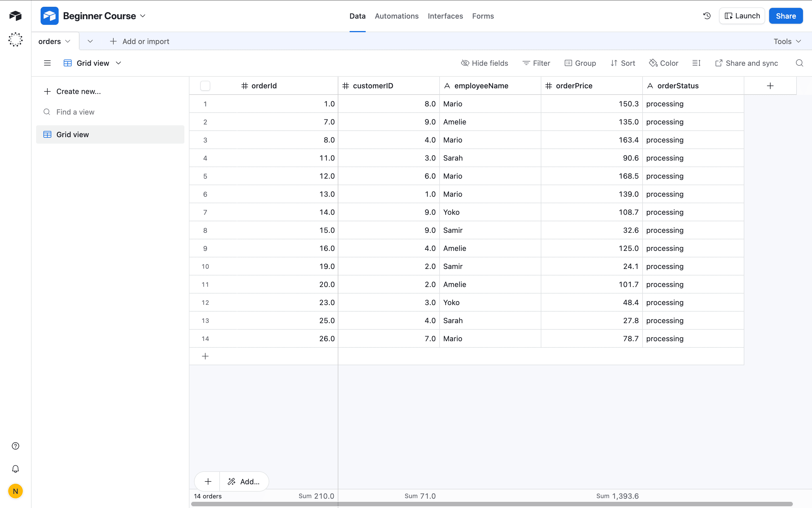Expand the table list chevron

coord(90,41)
